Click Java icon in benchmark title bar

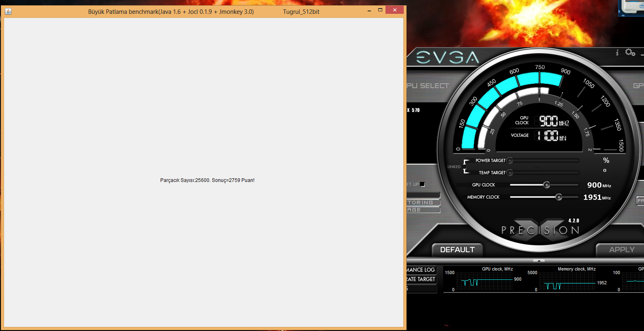click(x=8, y=11)
